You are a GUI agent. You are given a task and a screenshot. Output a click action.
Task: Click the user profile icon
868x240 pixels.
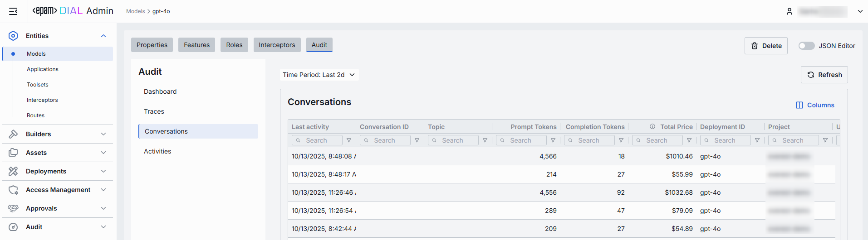tap(790, 11)
